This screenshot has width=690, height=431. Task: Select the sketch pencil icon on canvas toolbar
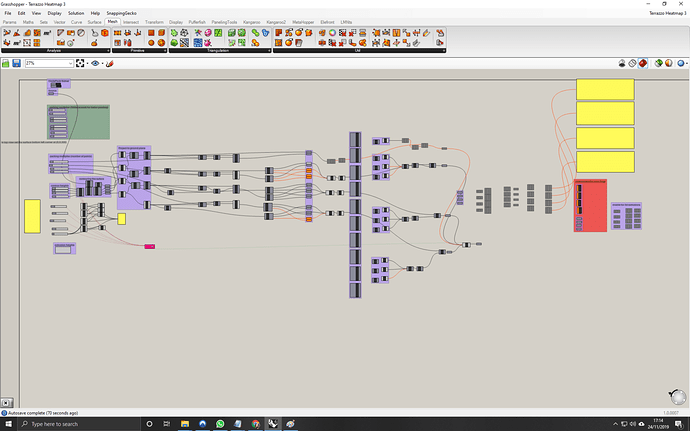tap(110, 63)
